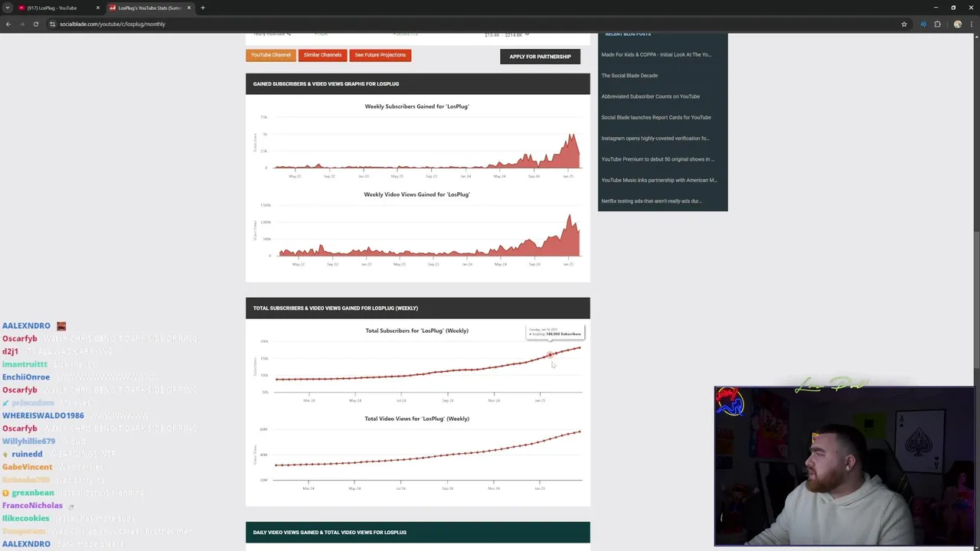Viewport: 980px width, 551px height.
Task: Click the last data point on Total Video Views line
Action: coord(580,432)
